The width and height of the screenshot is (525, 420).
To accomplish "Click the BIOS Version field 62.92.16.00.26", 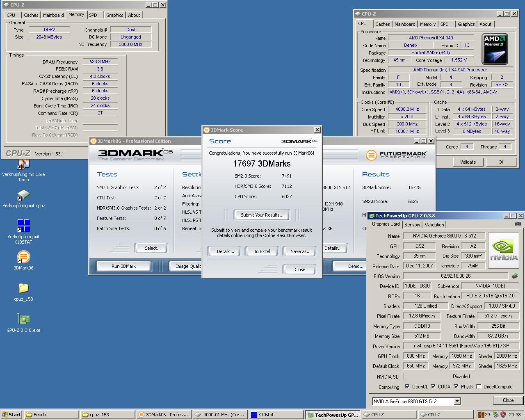I will pos(456,276).
